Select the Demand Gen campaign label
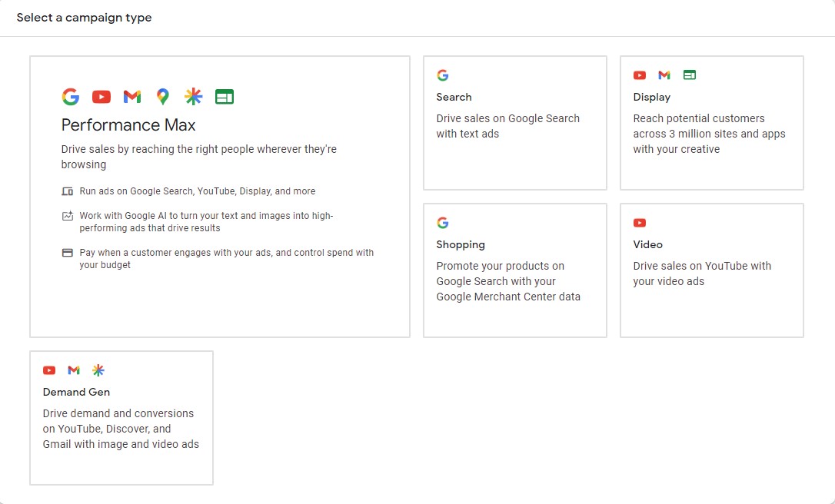Image resolution: width=835 pixels, height=504 pixels. [76, 392]
